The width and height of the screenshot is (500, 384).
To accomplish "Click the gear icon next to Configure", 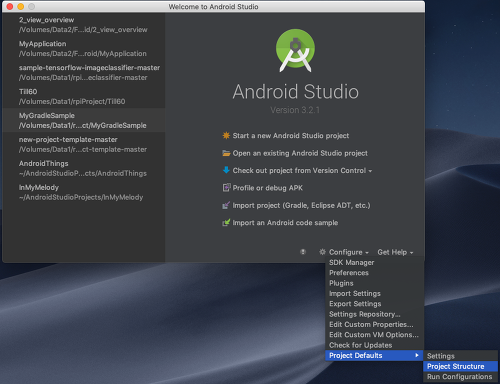I will click(x=322, y=252).
